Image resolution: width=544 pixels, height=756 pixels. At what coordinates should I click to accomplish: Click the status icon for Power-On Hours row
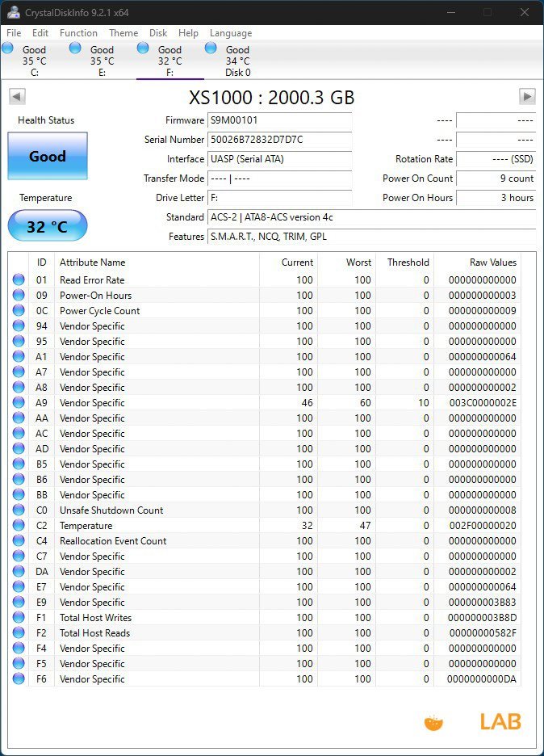point(19,295)
